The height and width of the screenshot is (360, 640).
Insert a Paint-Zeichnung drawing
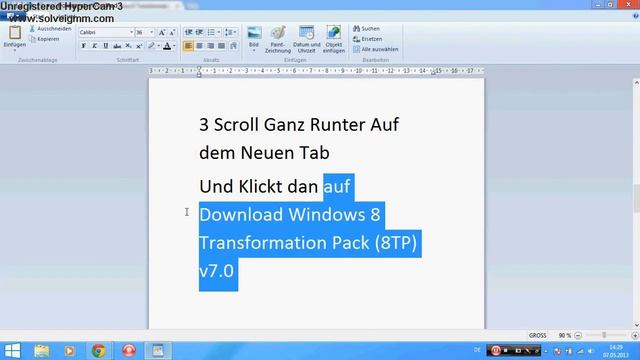[x=278, y=39]
